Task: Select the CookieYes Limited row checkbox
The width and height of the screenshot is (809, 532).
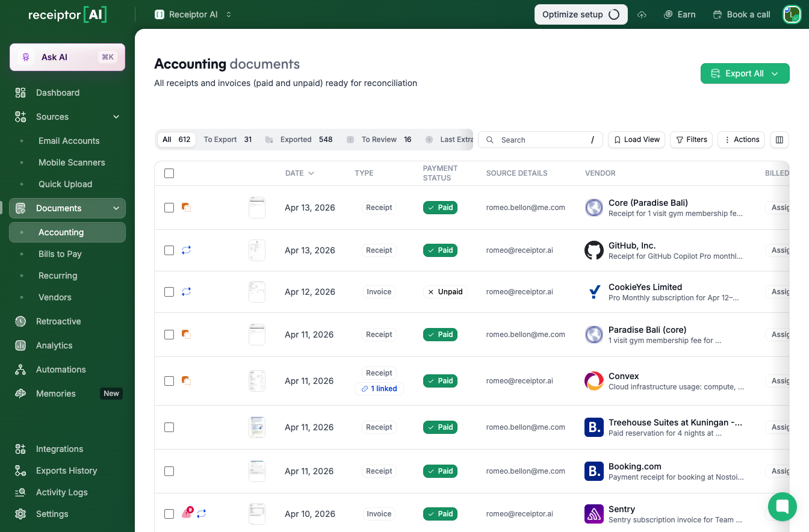Action: click(169, 292)
